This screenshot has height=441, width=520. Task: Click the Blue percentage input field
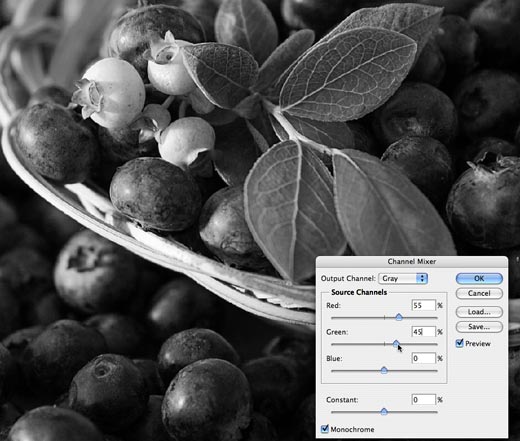(x=424, y=359)
